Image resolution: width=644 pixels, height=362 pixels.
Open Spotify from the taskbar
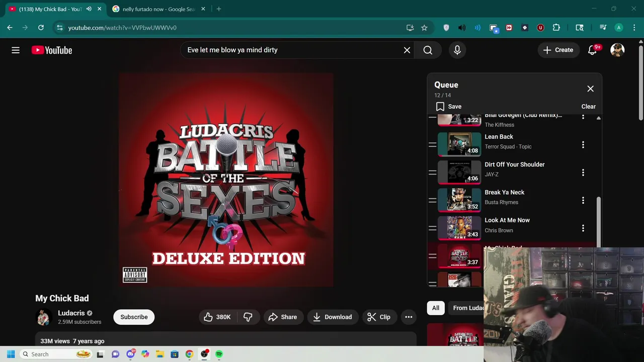219,354
